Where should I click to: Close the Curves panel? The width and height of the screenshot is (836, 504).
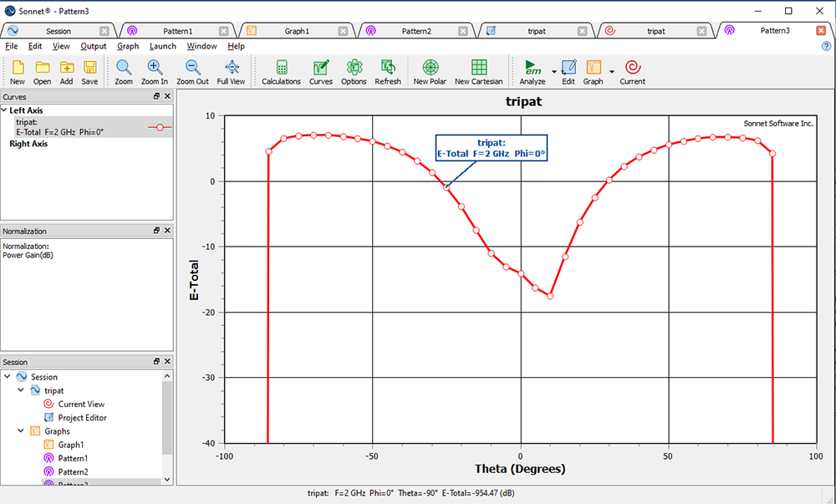pyautogui.click(x=167, y=96)
